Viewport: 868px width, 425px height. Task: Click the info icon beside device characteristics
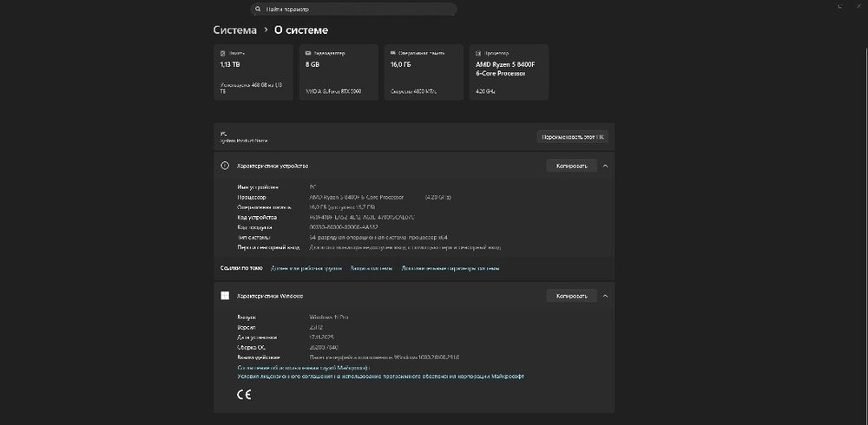click(x=225, y=166)
